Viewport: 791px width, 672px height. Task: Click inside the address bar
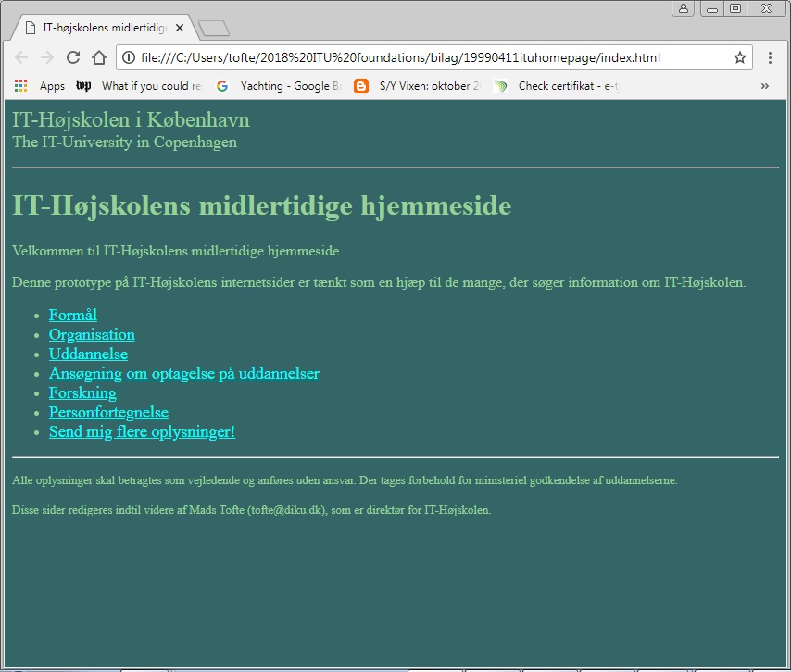coord(417,56)
